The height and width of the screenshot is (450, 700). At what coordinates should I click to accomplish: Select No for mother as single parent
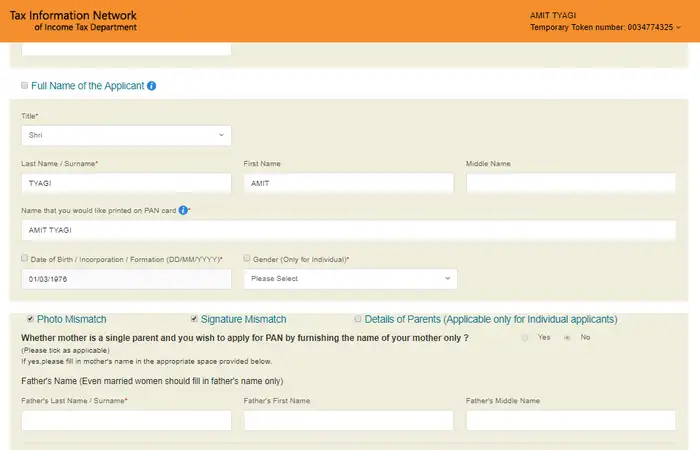point(567,338)
